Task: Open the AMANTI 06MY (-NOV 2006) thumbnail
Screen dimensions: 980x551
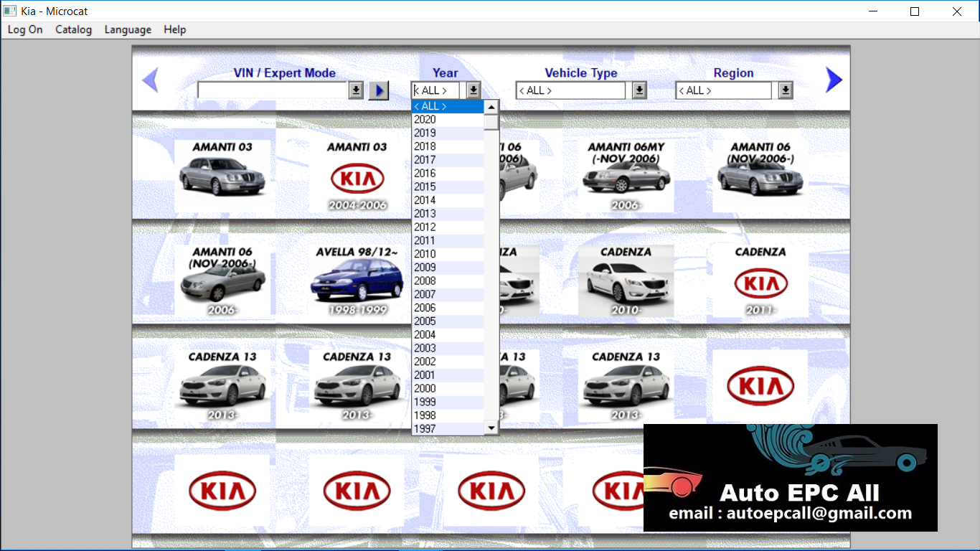Action: 626,176
